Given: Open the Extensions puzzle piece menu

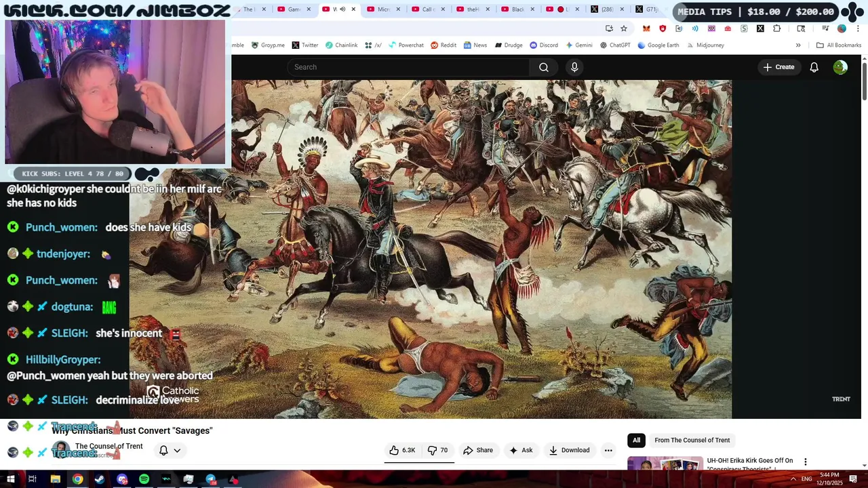Looking at the screenshot, I should pos(776,28).
